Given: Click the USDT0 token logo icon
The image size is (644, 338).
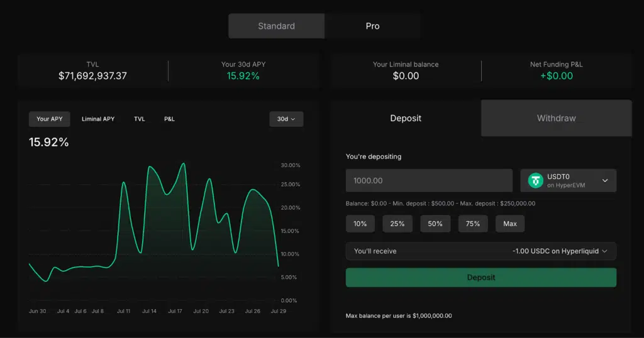Looking at the screenshot, I should point(535,181).
